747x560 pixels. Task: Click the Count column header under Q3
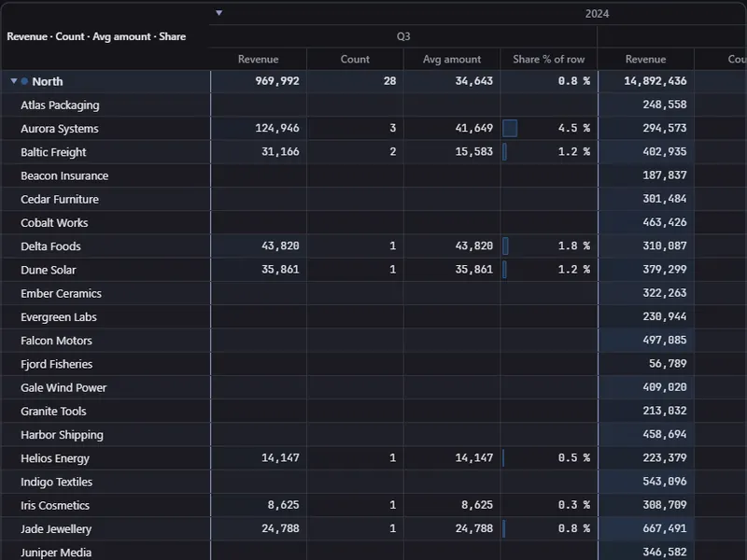355,59
